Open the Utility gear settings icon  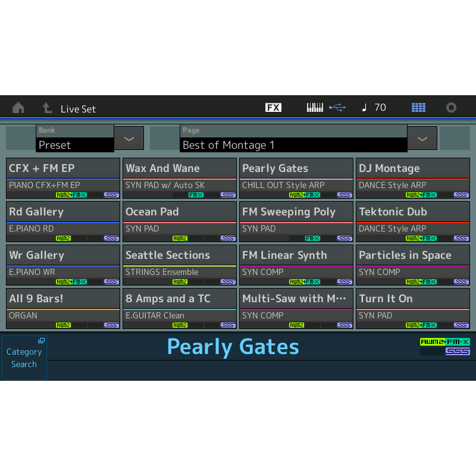tap(451, 108)
